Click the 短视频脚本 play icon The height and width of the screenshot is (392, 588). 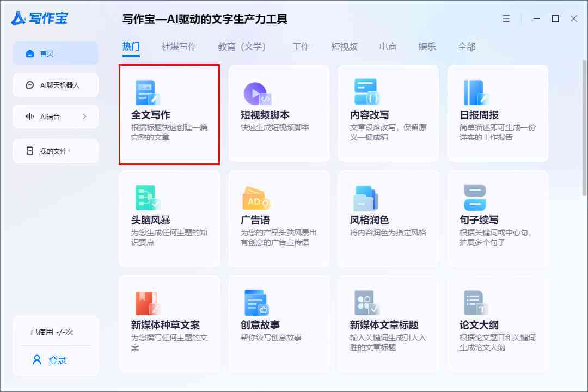[257, 93]
